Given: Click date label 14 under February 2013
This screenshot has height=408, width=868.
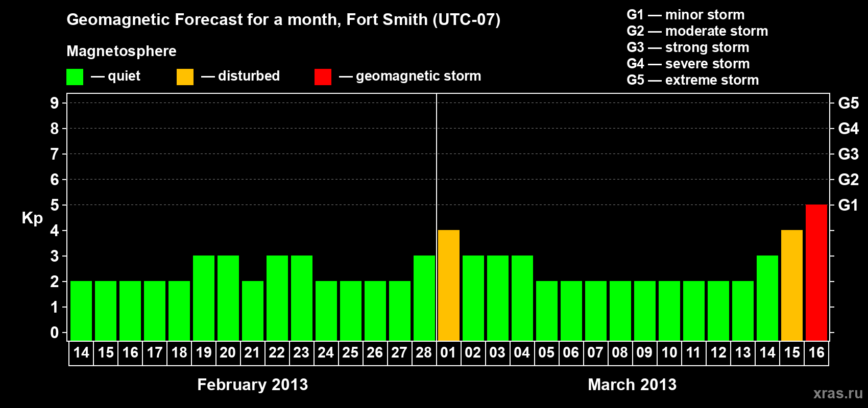Looking at the screenshot, I should coord(81,352).
